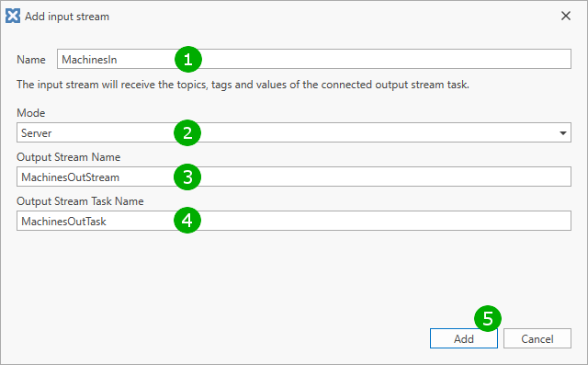Click the app icon in title bar
This screenshot has width=588, height=365.
pos(13,17)
